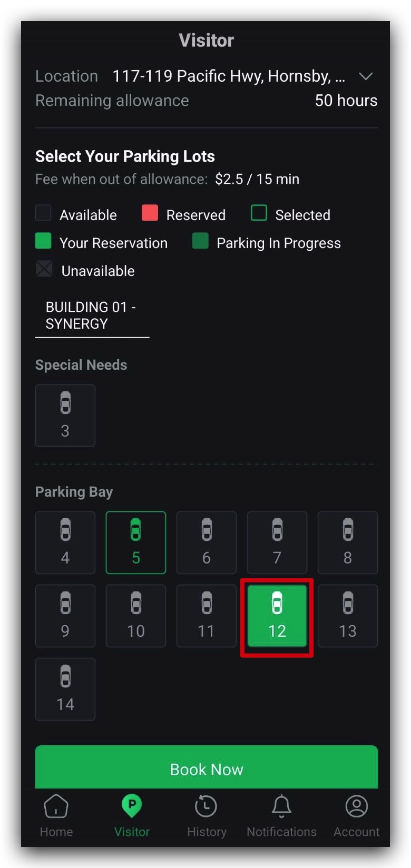Expand the Location dropdown chevron

click(x=366, y=76)
